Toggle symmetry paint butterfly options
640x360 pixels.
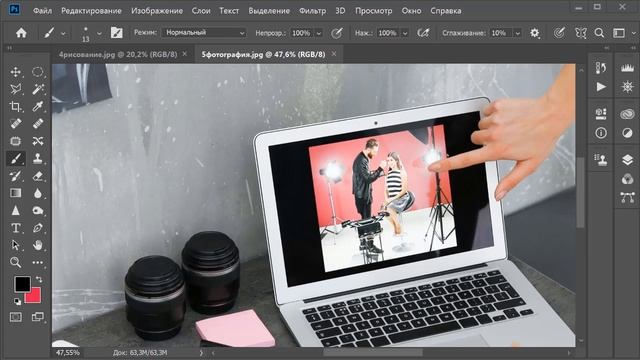tap(580, 33)
